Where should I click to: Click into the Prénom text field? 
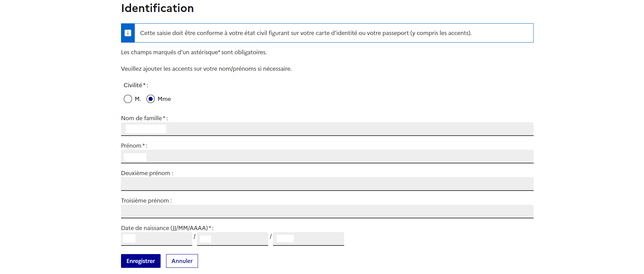point(327,157)
